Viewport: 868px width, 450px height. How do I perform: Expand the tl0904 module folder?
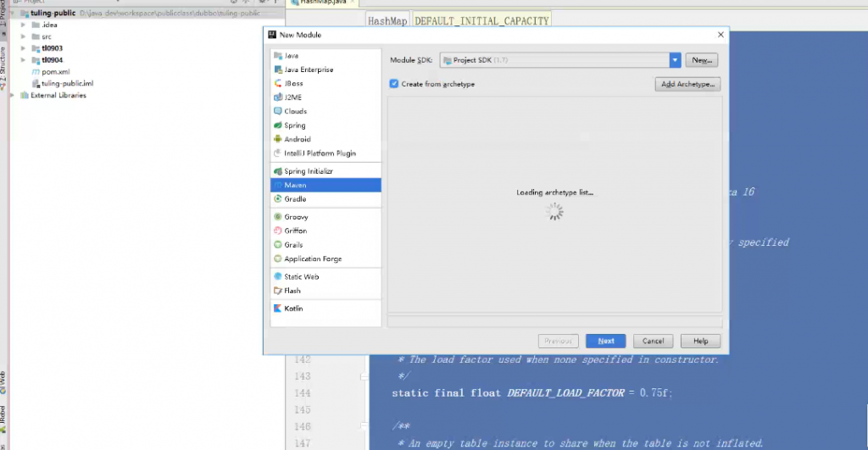(23, 60)
